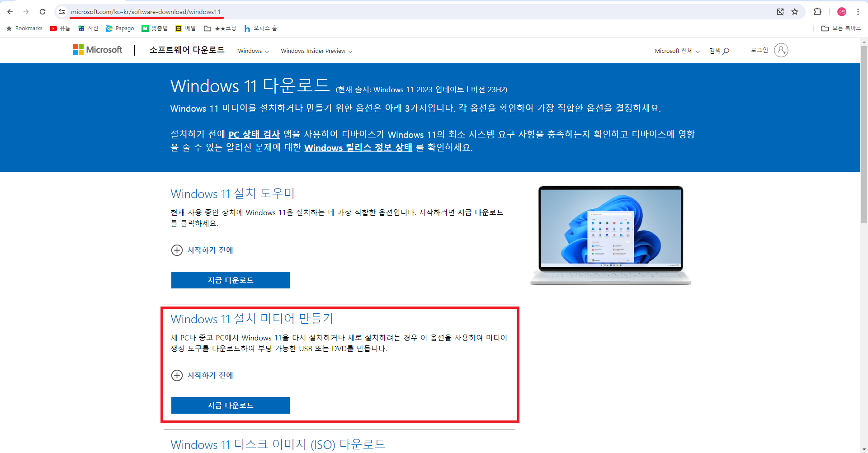Click 지금 다운로드 for 설치 도우미
The width and height of the screenshot is (868, 453).
click(x=231, y=280)
